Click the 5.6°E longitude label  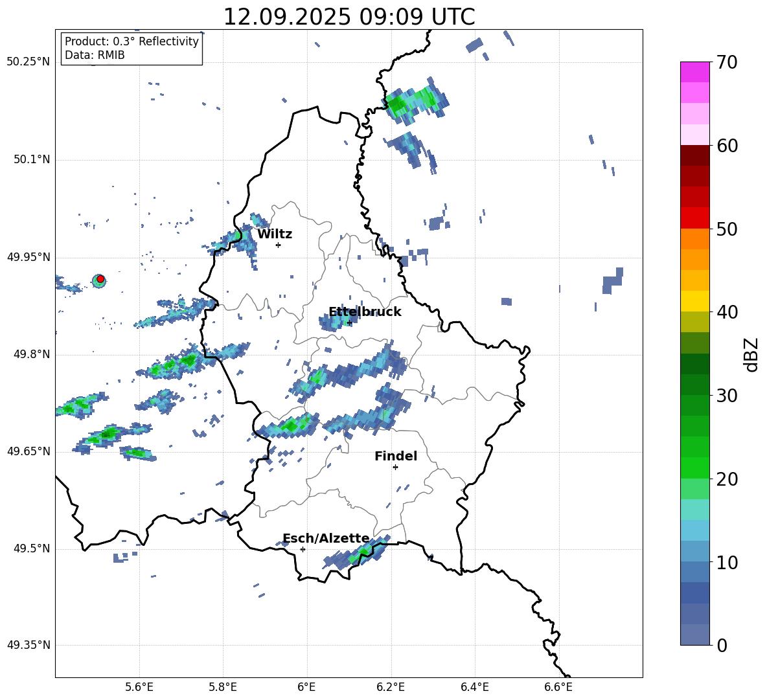[139, 688]
